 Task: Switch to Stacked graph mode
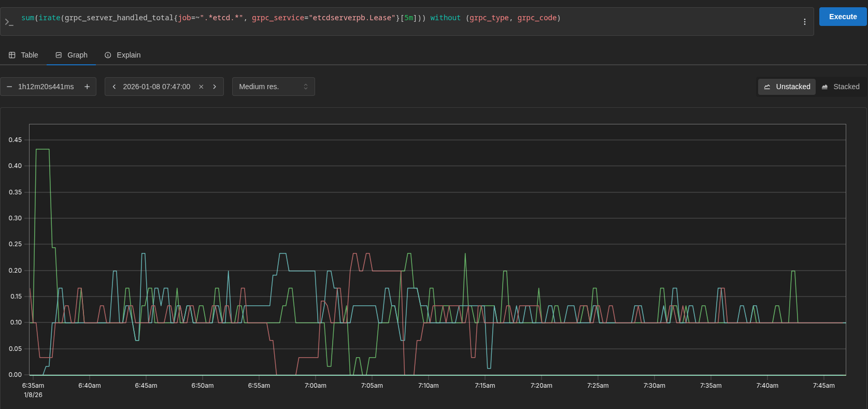pos(841,87)
